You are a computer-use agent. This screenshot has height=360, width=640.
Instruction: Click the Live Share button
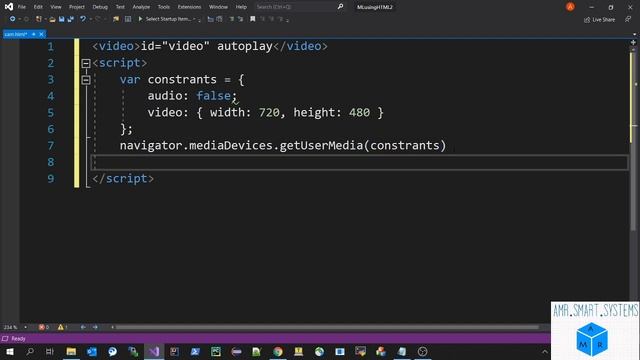click(600, 20)
